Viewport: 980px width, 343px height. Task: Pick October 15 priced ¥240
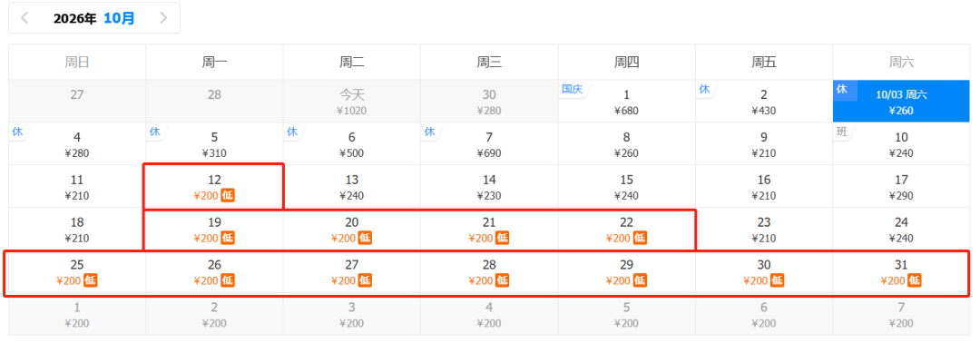[x=627, y=186]
